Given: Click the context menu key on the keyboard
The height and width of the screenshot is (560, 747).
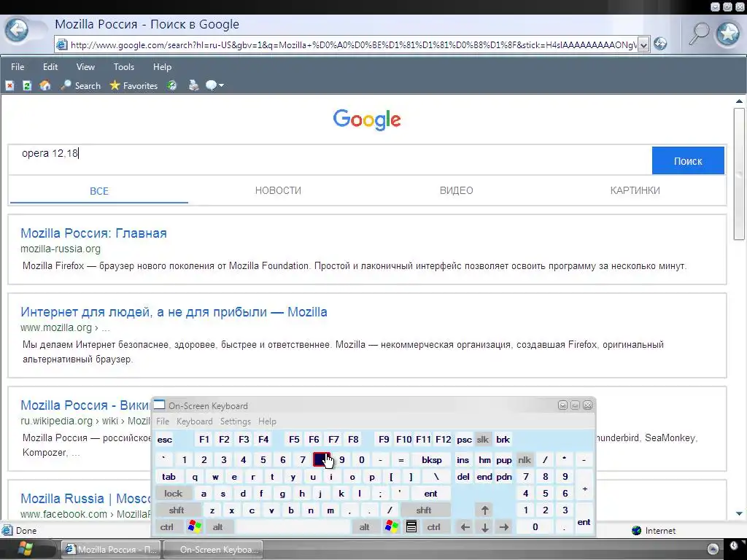Looking at the screenshot, I should (x=411, y=526).
